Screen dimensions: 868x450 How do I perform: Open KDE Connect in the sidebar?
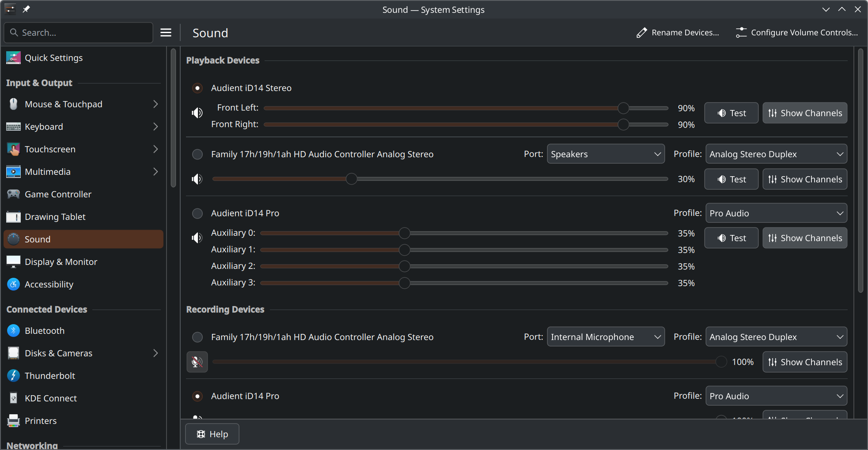pos(50,398)
